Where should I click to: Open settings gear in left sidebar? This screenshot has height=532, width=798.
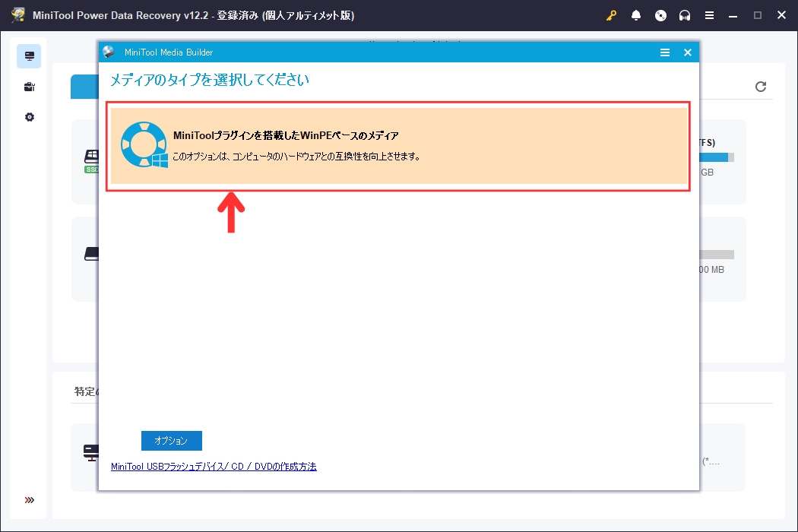click(x=30, y=117)
